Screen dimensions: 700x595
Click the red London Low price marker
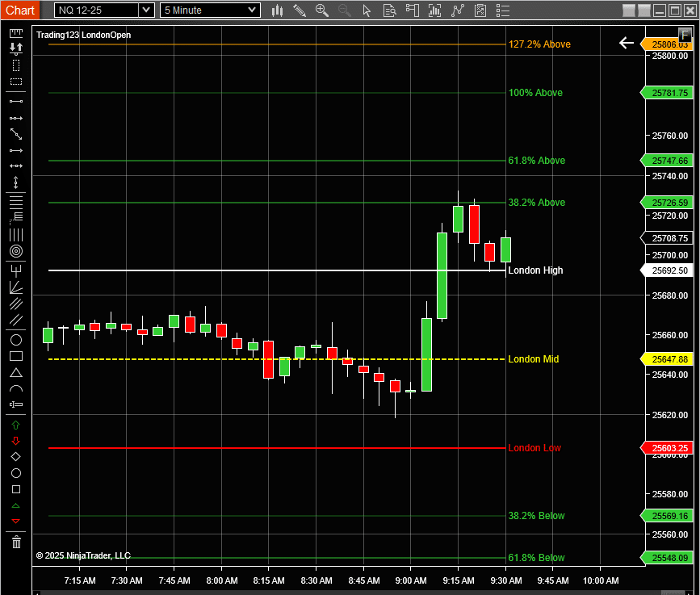pyautogui.click(x=667, y=448)
